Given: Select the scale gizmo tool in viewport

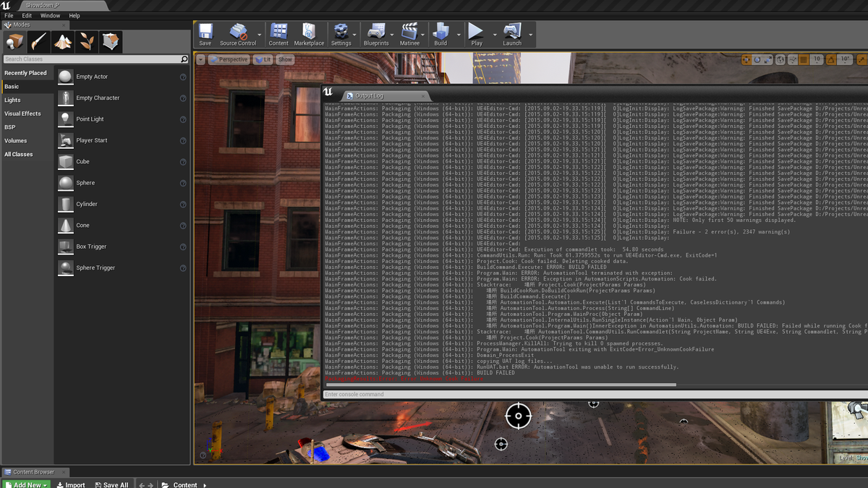Looking at the screenshot, I should point(767,59).
